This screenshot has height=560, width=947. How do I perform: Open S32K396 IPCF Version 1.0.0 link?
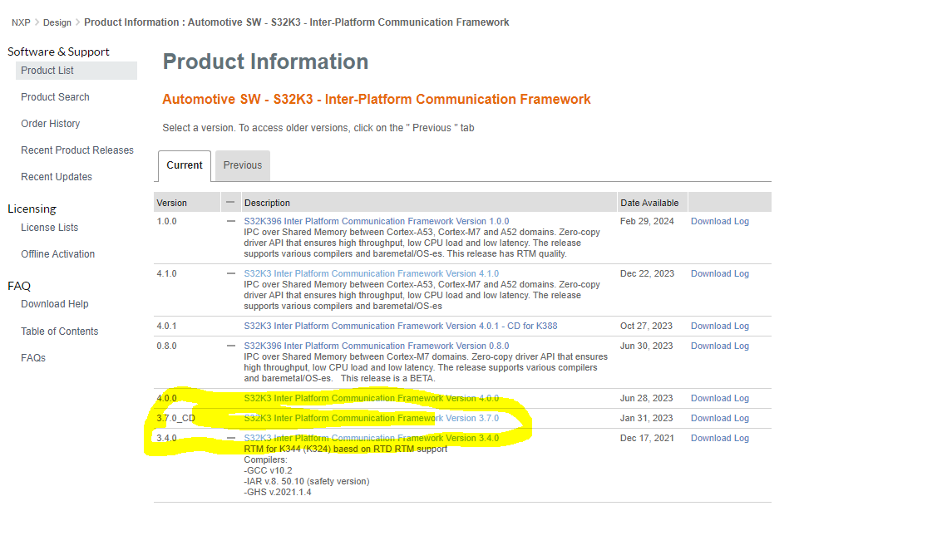point(377,222)
